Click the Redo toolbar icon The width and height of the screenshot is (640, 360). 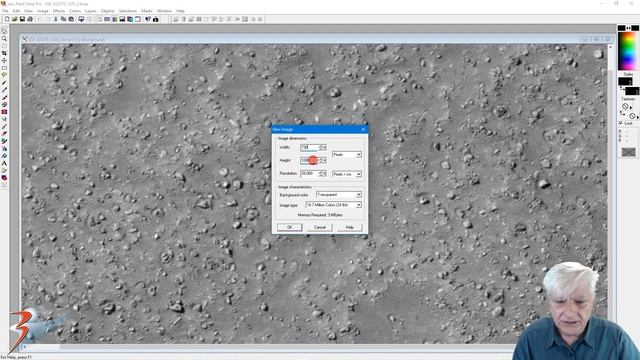48,19
